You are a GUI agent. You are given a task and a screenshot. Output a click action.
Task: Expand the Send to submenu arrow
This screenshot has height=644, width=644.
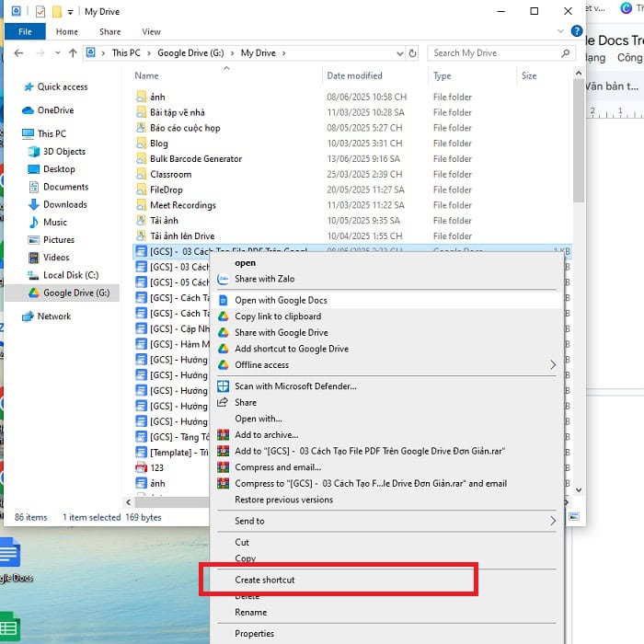pos(552,521)
